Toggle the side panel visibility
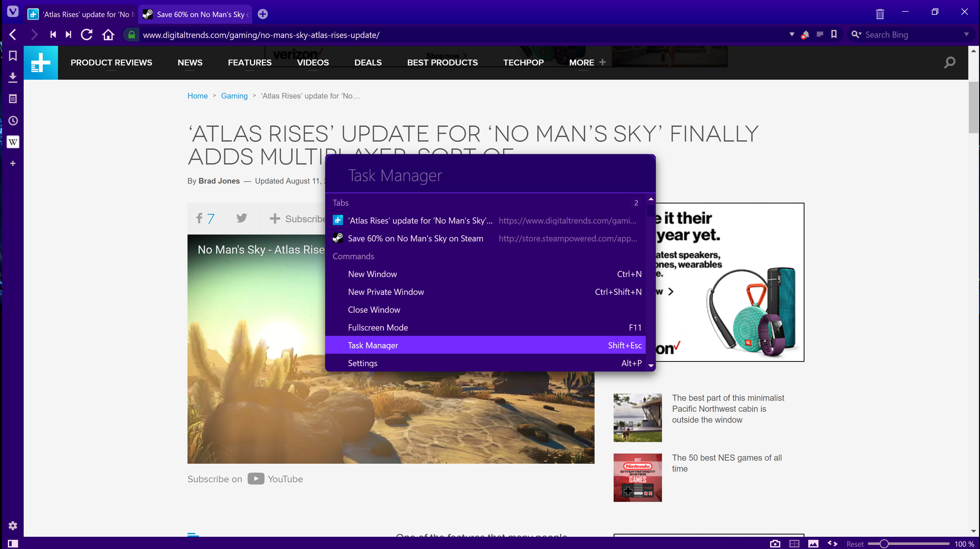Screen dimensions: 980x549 (x=12, y=544)
